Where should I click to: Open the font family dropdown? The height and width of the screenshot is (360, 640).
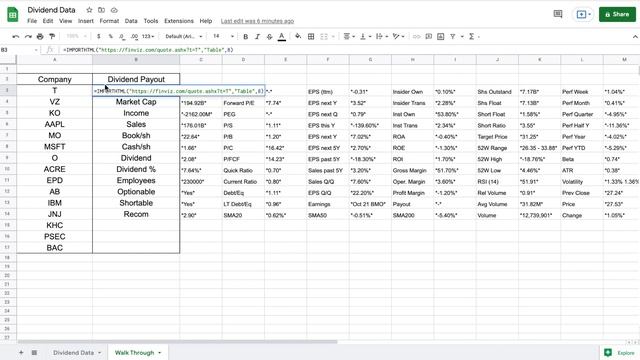point(184,37)
